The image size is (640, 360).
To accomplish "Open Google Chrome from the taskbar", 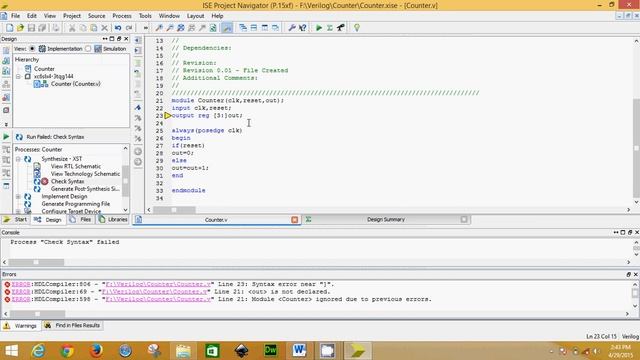I will coord(67,351).
